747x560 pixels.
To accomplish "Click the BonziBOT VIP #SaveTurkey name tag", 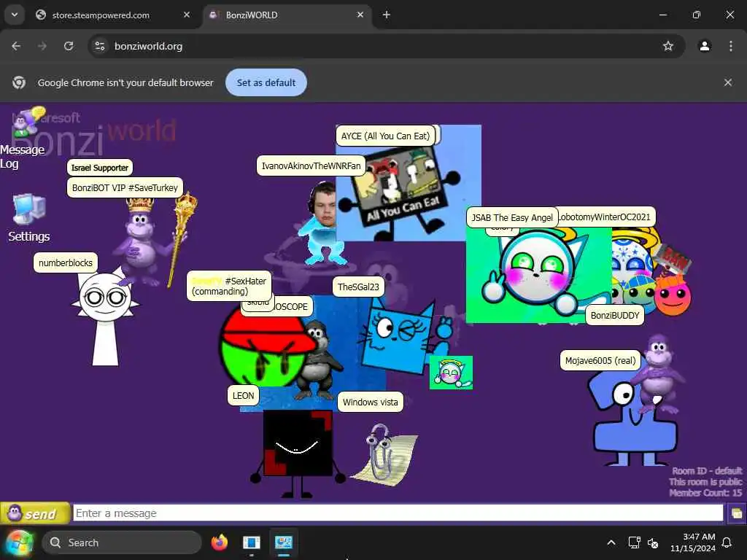I will point(125,187).
